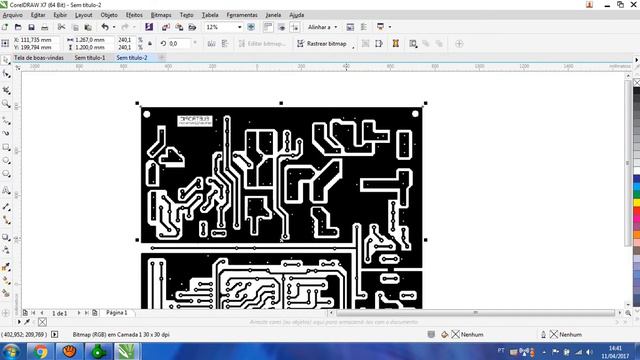
Task: Mirror the bitmap horizontally
Action: (211, 44)
